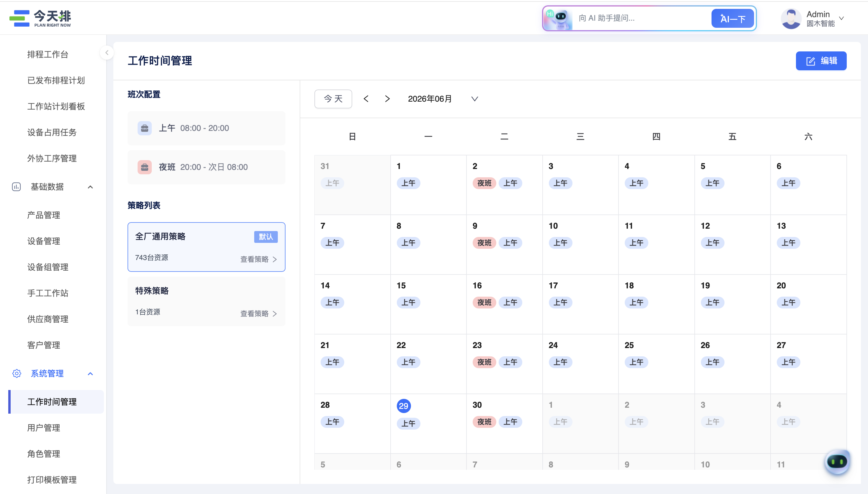The width and height of the screenshot is (868, 494).
Task: Select 工作时间管理 in the sidebar
Action: pos(56,402)
